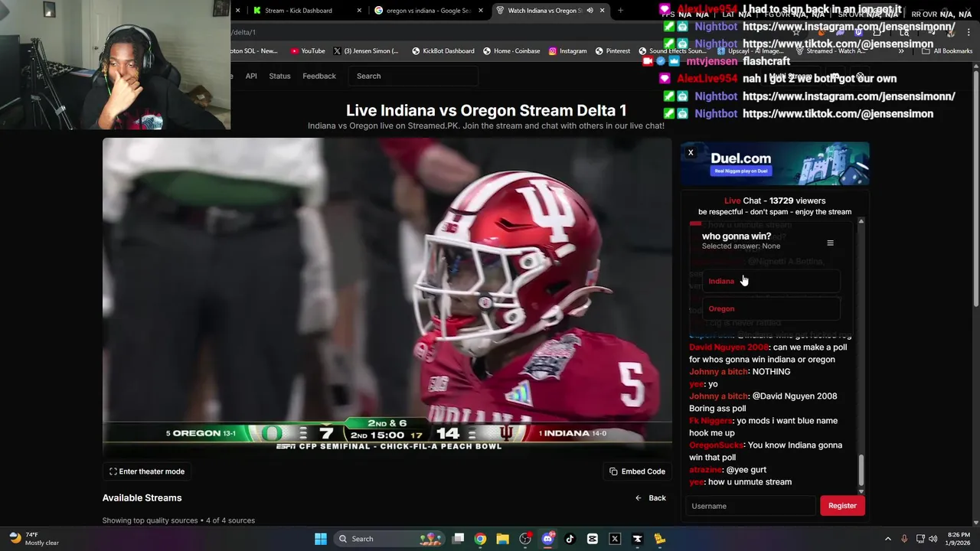Go Back using the Back link

click(651, 498)
